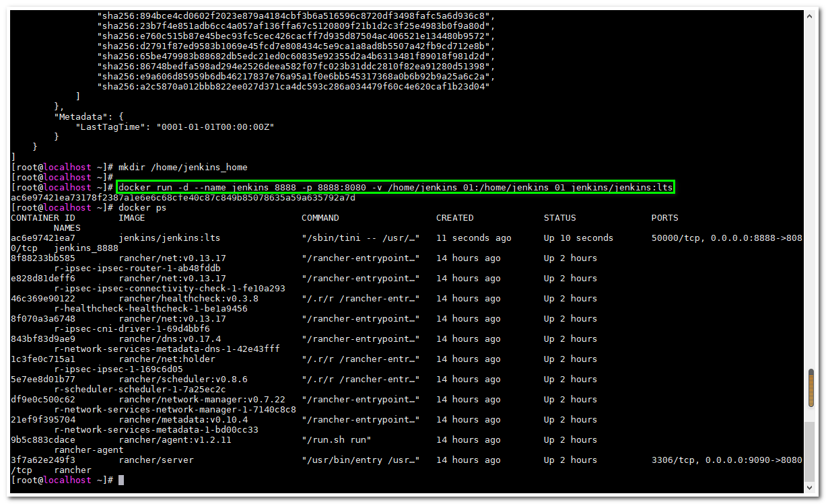The width and height of the screenshot is (826, 504).
Task: Select container ID 3f7a62e249f3
Action: [x=43, y=460]
